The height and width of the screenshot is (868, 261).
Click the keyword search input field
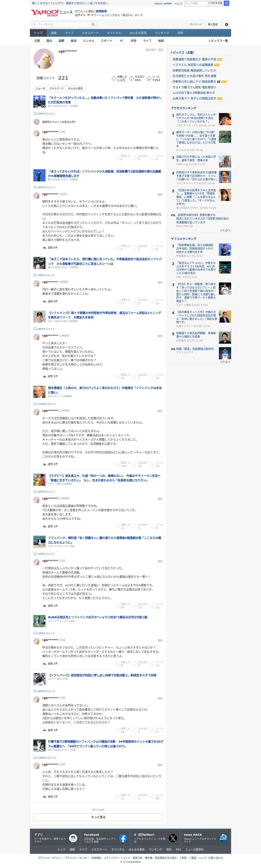click(61, 24)
